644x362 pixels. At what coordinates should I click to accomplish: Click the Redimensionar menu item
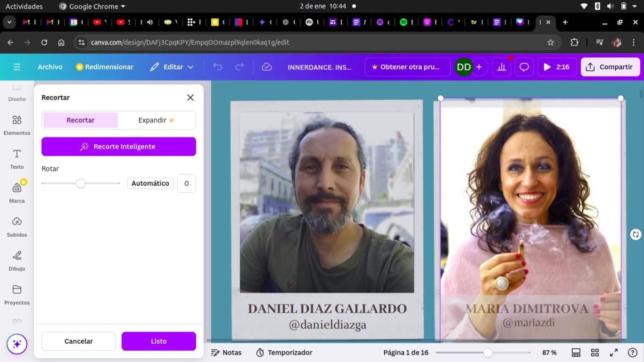pyautogui.click(x=105, y=67)
